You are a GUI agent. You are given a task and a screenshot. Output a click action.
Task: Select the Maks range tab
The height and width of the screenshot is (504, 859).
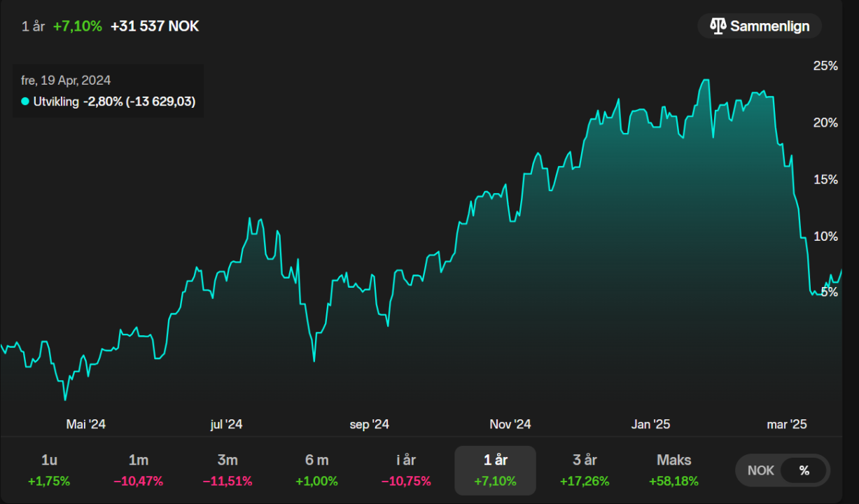673,470
